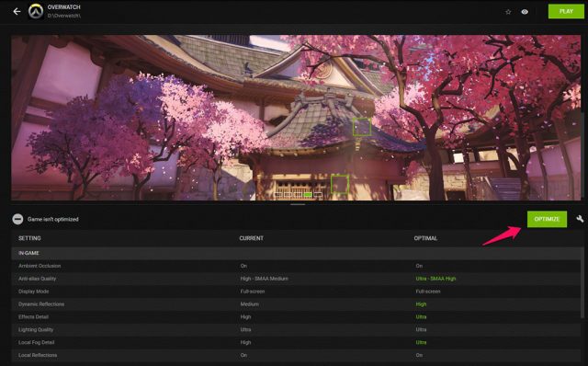Click current 'High' for Local Fog Detail
This screenshot has height=366, width=588.
click(245, 342)
